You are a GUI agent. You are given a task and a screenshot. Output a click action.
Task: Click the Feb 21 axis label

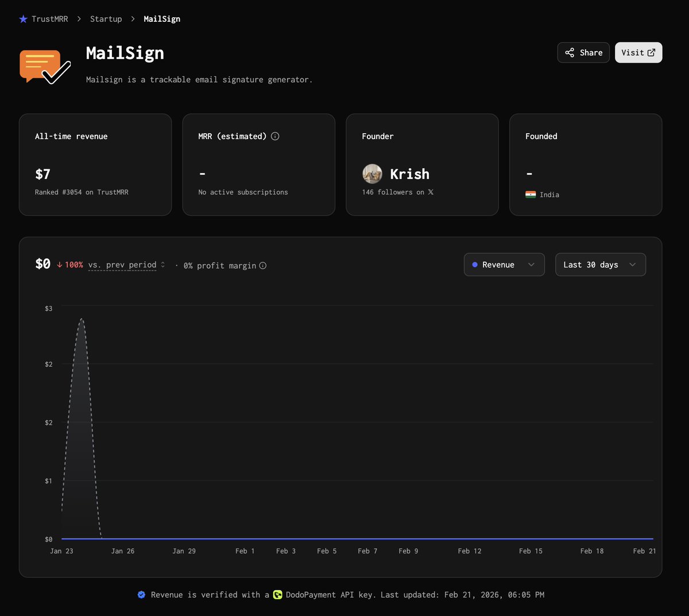644,551
